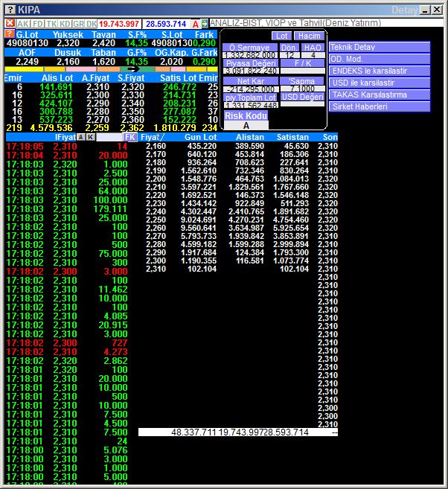Viewport: 448px width, 489px height.
Task: Click the red 19.743.997 value in toolbar
Action: (x=119, y=24)
